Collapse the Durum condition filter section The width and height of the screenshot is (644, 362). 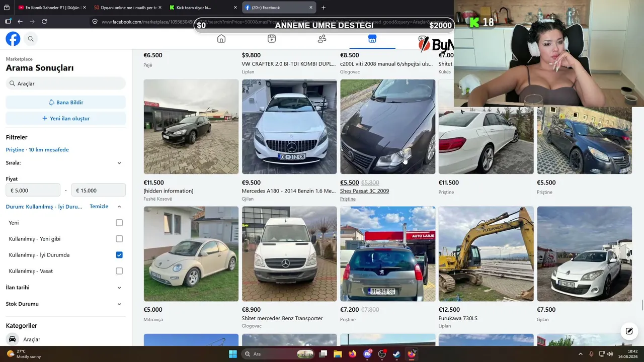click(x=119, y=207)
